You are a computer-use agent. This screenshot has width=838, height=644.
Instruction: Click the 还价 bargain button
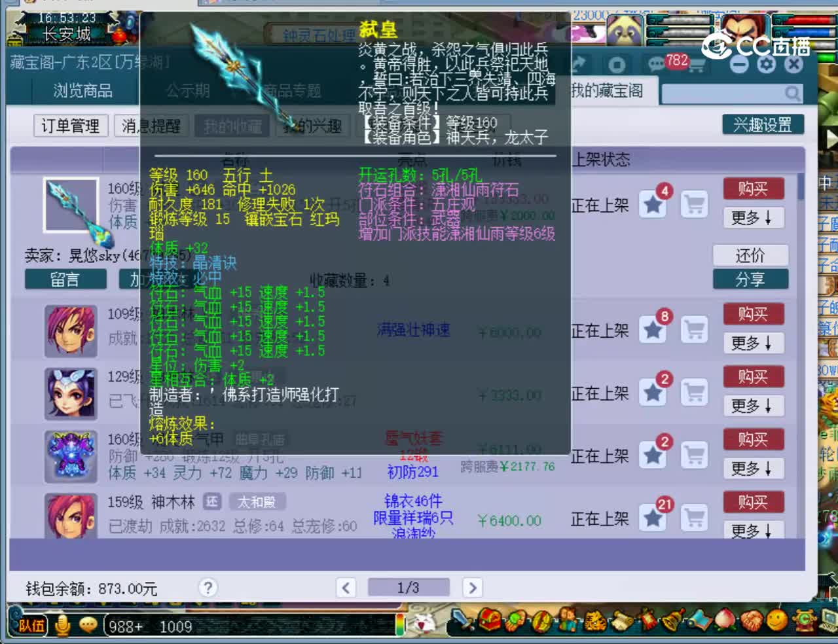750,255
